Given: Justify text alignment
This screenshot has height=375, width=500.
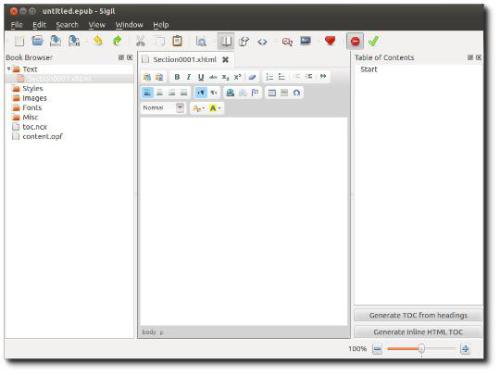Looking at the screenshot, I should point(184,93).
